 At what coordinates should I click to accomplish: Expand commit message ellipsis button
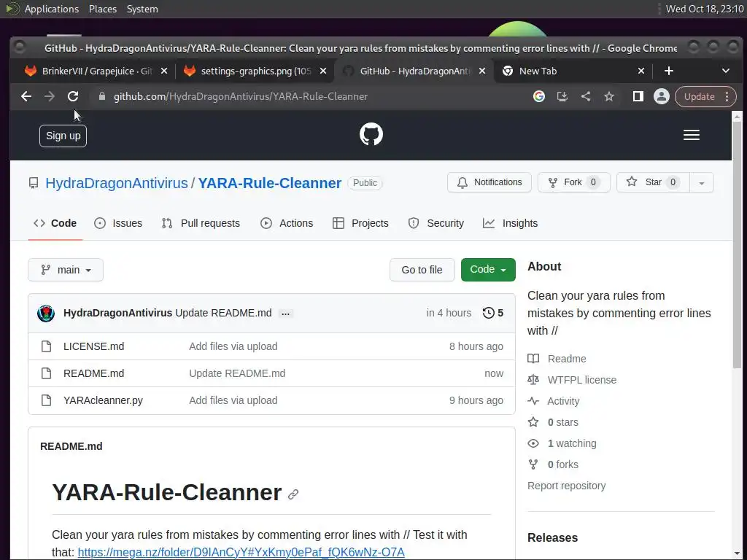pyautogui.click(x=285, y=314)
